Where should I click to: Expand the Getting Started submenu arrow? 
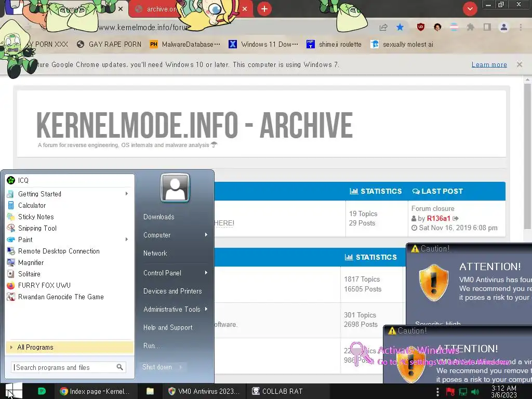coord(127,194)
